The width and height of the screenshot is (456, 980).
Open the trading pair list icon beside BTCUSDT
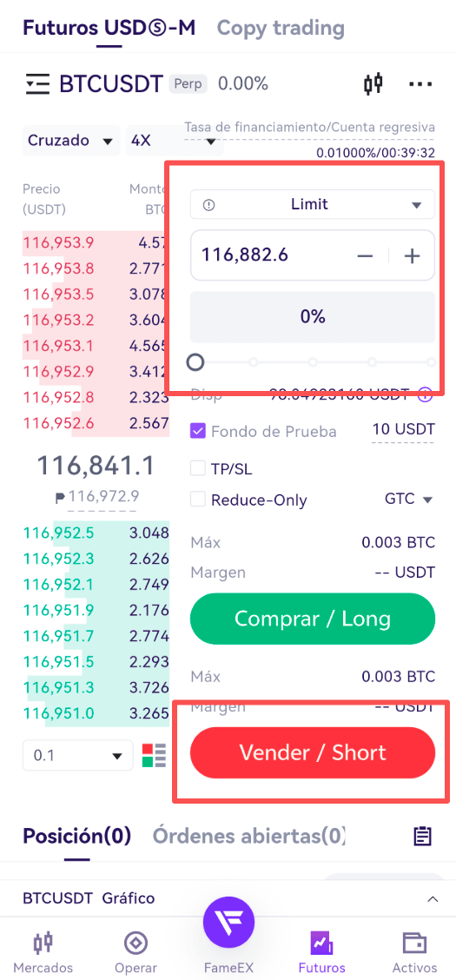36,83
